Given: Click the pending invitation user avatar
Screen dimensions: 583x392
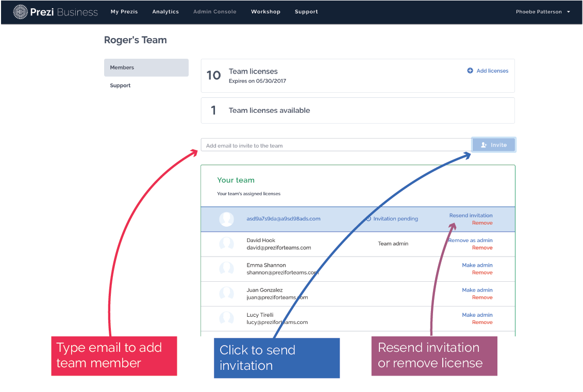Looking at the screenshot, I should [226, 219].
